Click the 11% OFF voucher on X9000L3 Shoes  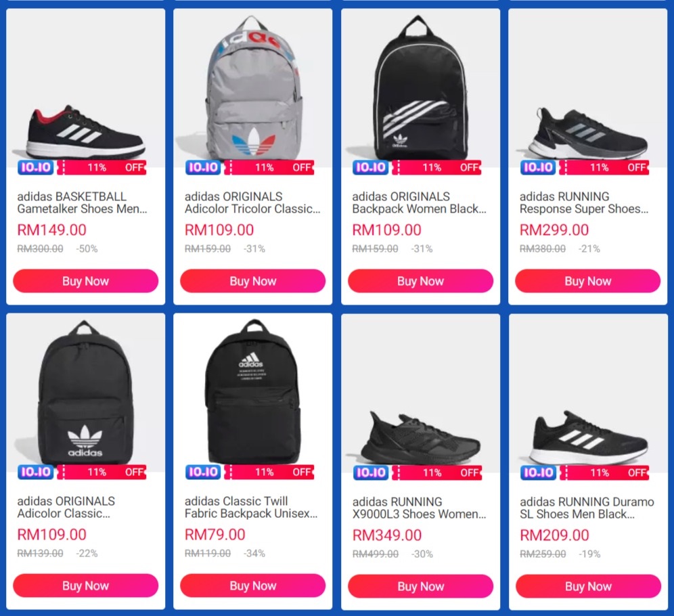point(436,473)
